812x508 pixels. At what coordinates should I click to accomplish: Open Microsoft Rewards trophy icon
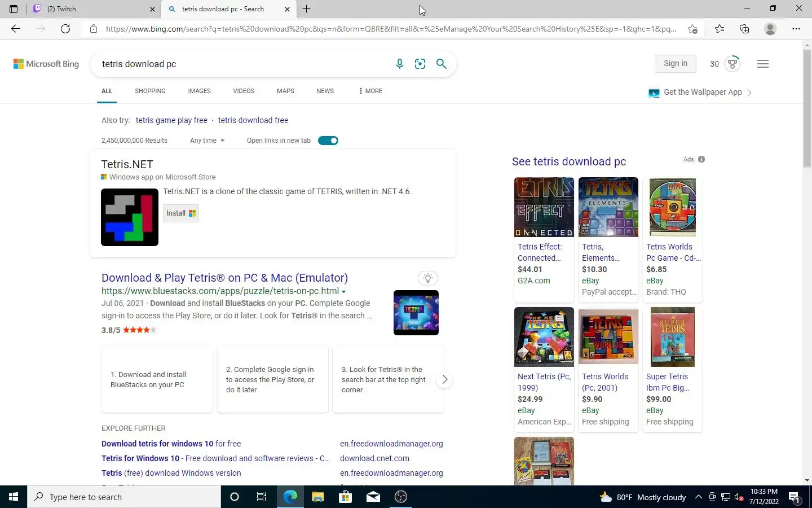[x=732, y=64]
